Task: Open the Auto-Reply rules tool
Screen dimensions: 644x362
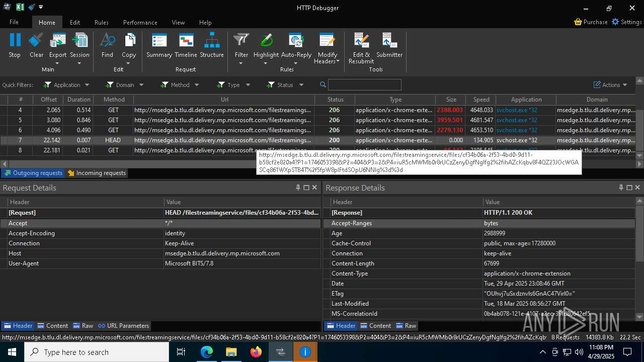Action: pyautogui.click(x=296, y=45)
